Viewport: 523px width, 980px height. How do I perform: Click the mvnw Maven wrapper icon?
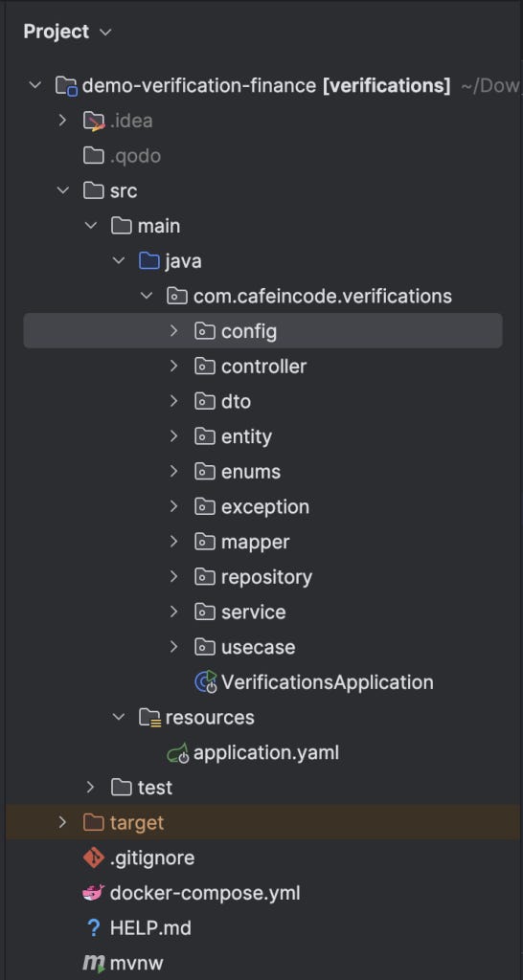click(x=94, y=963)
